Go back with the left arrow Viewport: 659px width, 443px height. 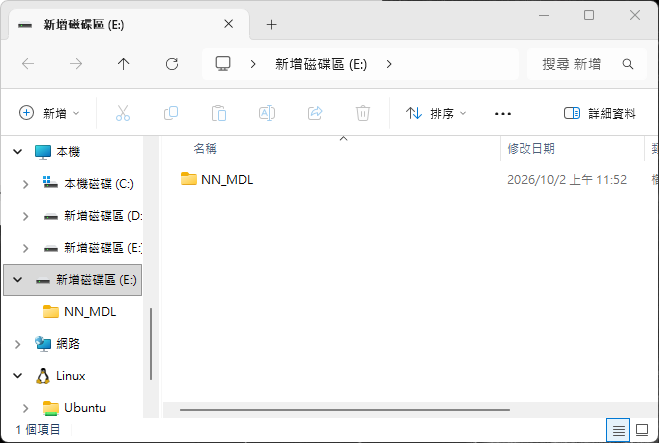(28, 64)
